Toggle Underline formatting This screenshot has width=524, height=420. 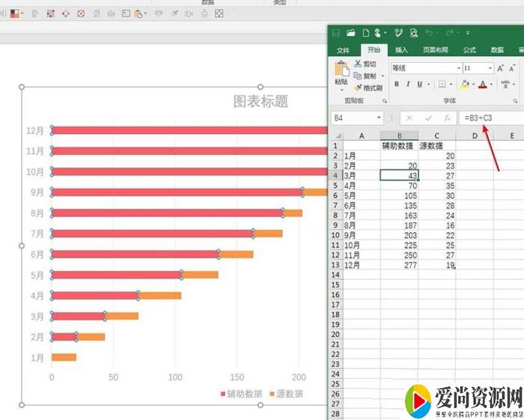[x=419, y=85]
